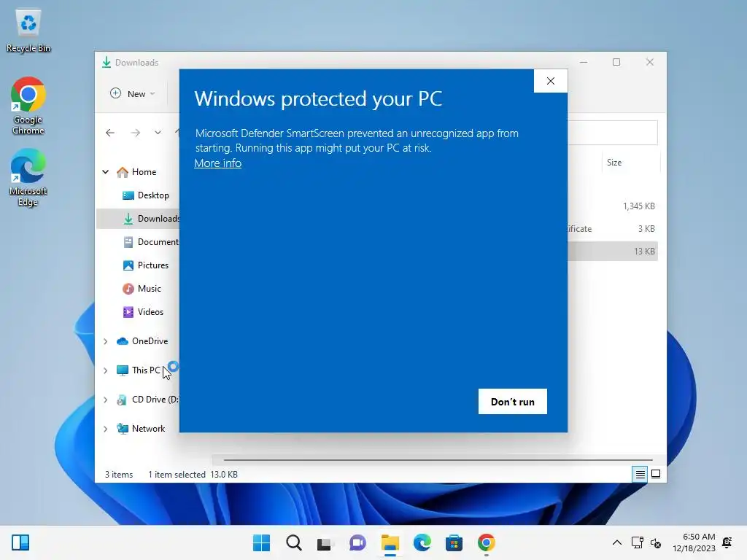Select the file row showing 1,345 KB
This screenshot has width=747, height=560.
(x=613, y=206)
